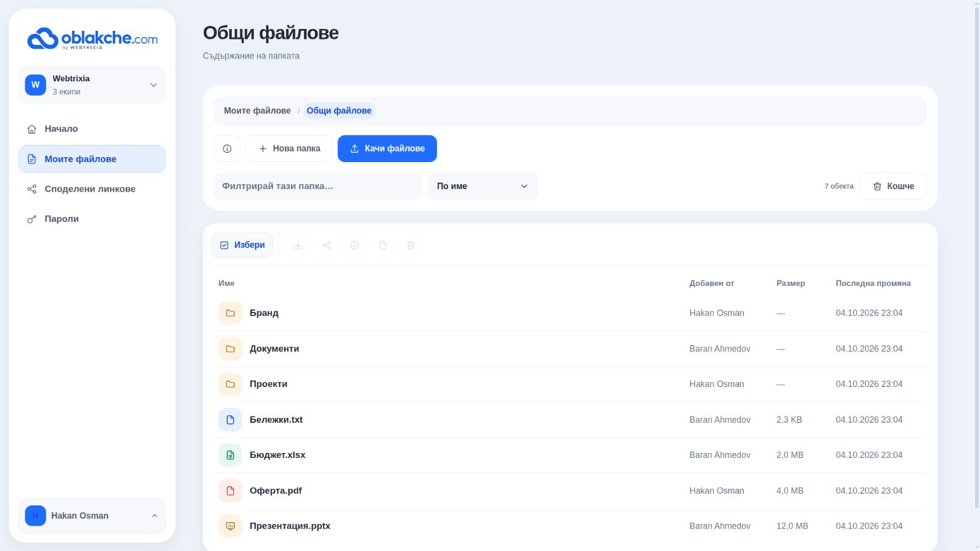
Task: Select the Бележки.txt file name
Action: [276, 420]
